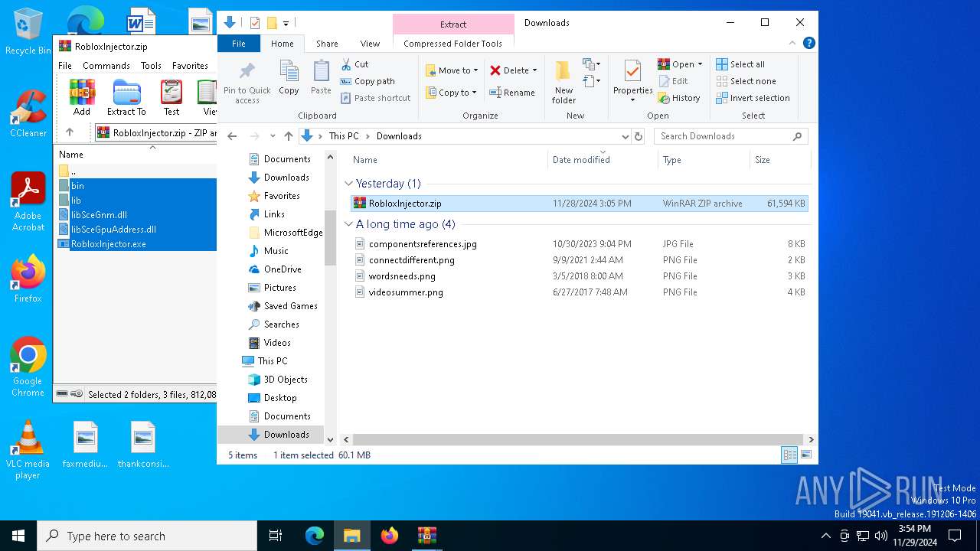Click Invert selection in ribbon
Image resolution: width=980 pixels, height=551 pixels.
point(753,98)
